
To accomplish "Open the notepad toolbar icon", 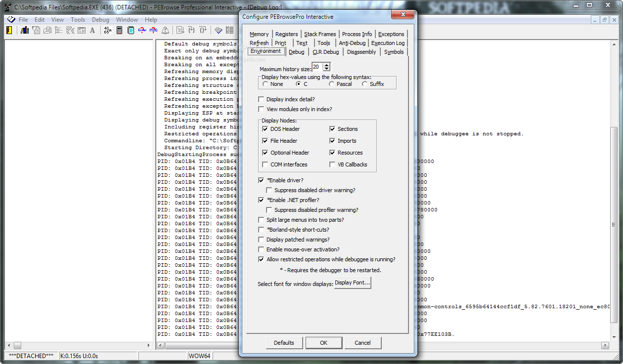I will coord(131,30).
